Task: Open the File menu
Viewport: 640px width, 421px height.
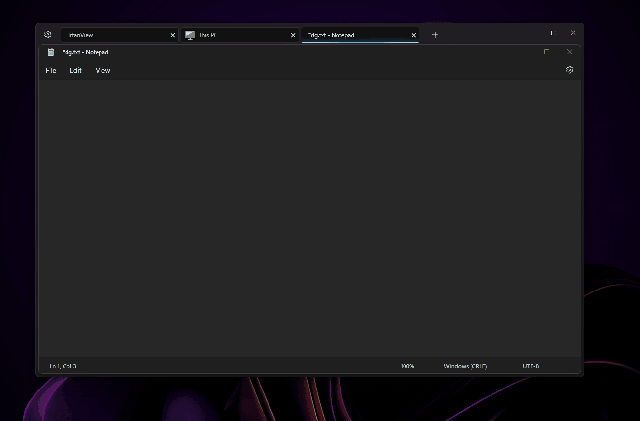Action: point(51,70)
